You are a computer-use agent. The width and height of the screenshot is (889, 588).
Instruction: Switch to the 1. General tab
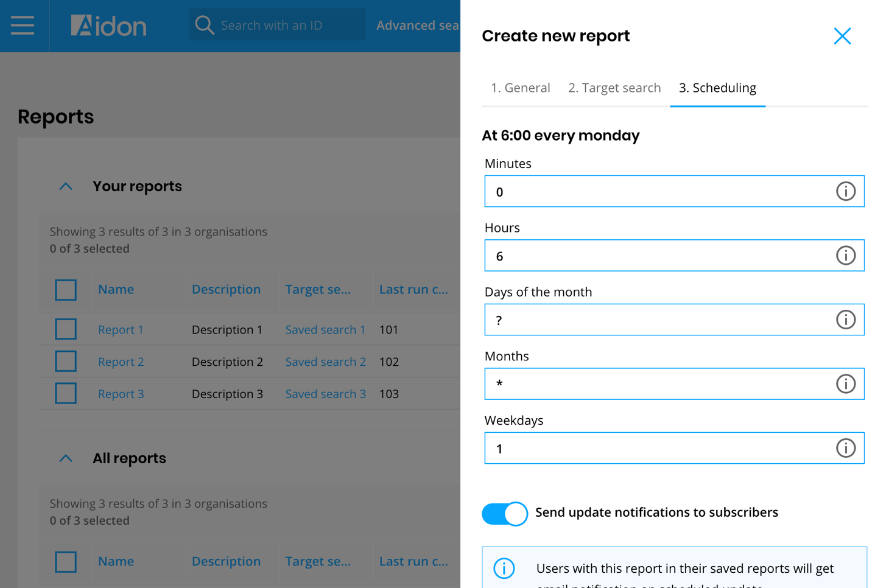[520, 88]
